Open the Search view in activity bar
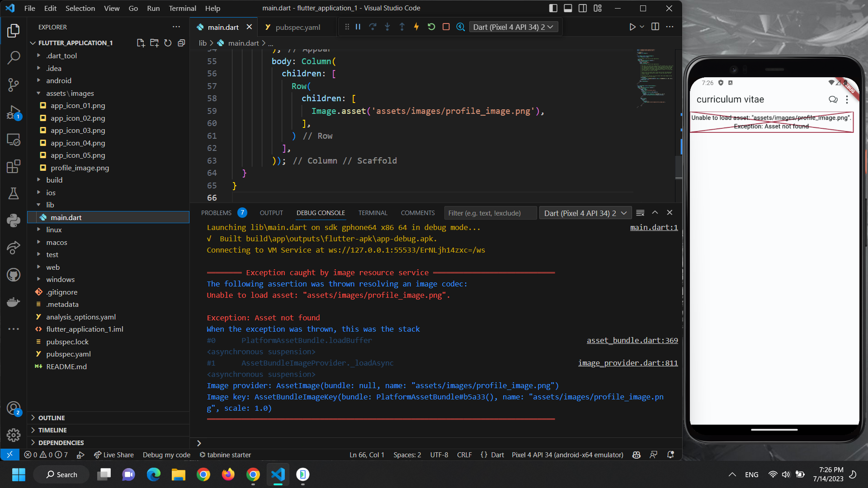Image resolution: width=868 pixels, height=488 pixels. click(14, 57)
